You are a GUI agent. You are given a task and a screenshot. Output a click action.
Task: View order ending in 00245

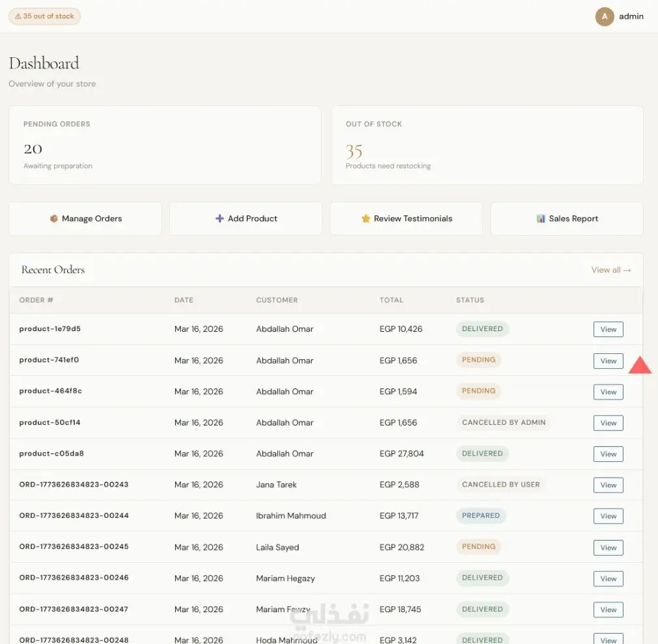coord(608,548)
